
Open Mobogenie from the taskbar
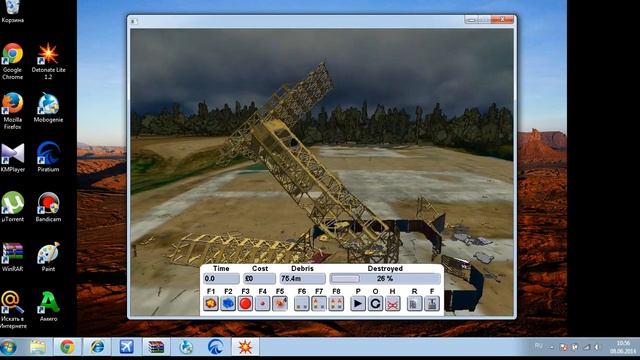pyautogui.click(x=186, y=347)
